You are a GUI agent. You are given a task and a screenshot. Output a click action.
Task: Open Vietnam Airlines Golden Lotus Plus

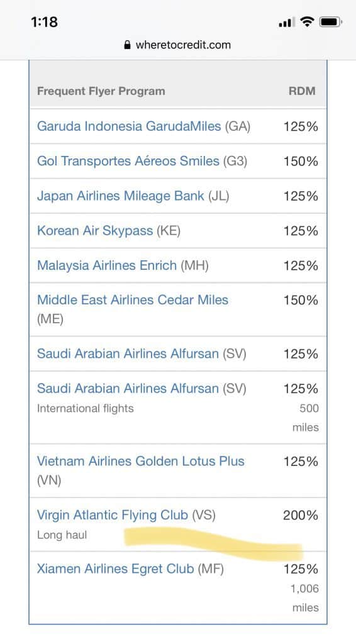click(x=141, y=461)
